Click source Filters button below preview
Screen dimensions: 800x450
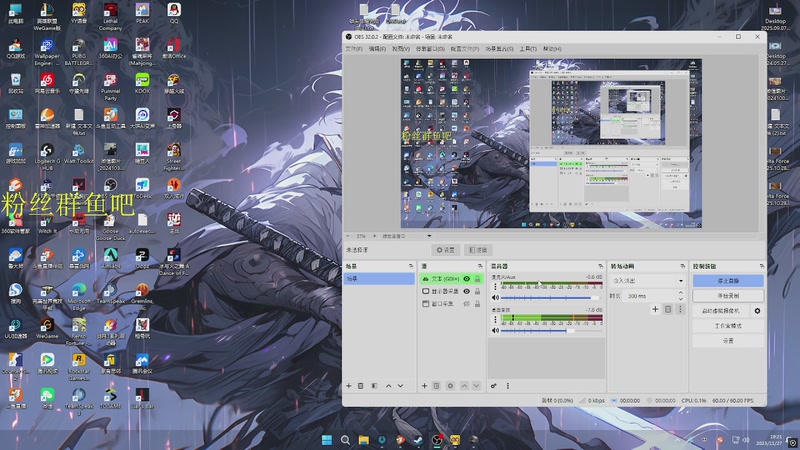(478, 250)
